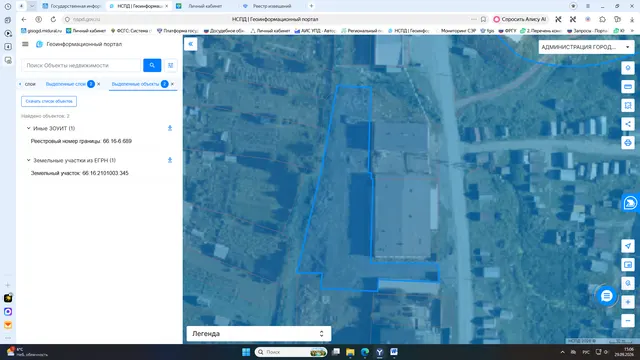The image size is (640, 360).
Task: Collapse Земельные участки из ЕГРН group
Action: [29, 160]
